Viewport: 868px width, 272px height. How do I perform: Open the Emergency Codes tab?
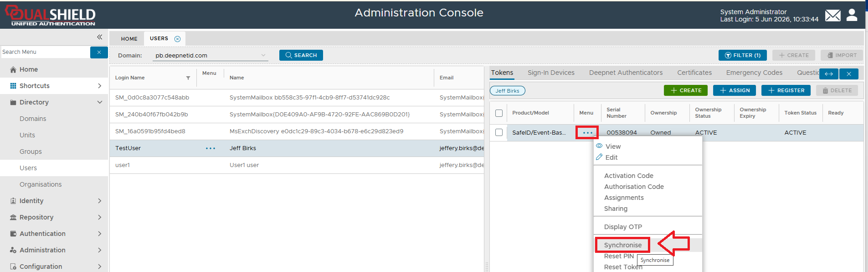754,73
